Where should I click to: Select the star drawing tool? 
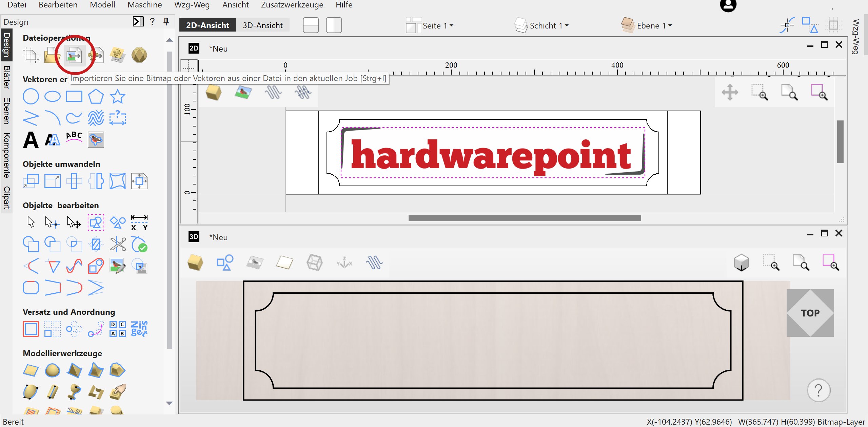coord(118,97)
